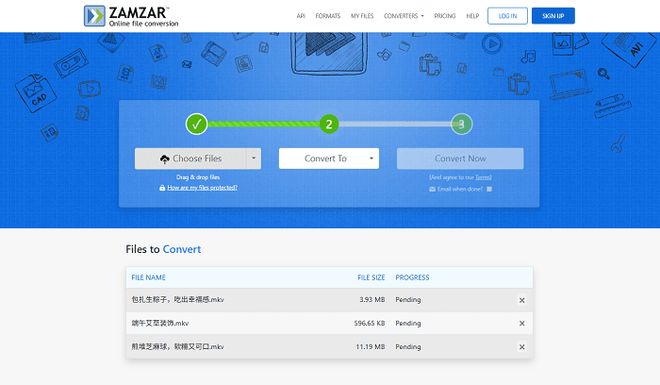
Task: Click the upload cloud icon on Choose Files
Action: [x=165, y=159]
